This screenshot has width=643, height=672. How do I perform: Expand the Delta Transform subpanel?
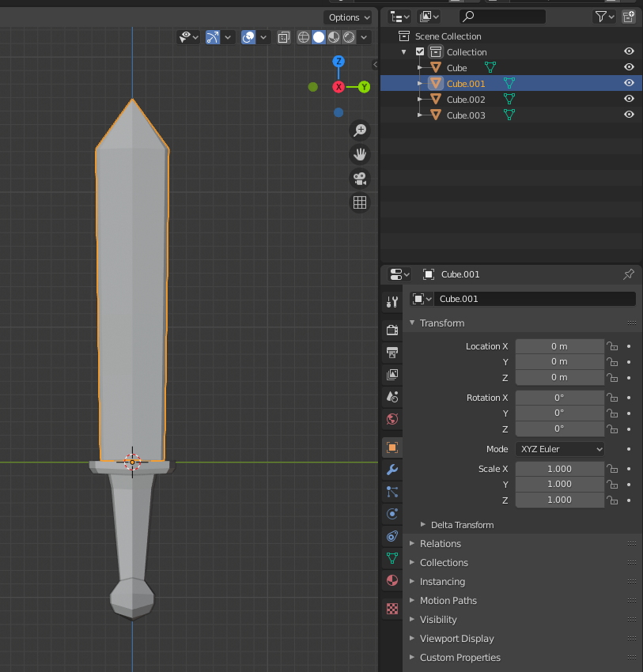point(462,525)
